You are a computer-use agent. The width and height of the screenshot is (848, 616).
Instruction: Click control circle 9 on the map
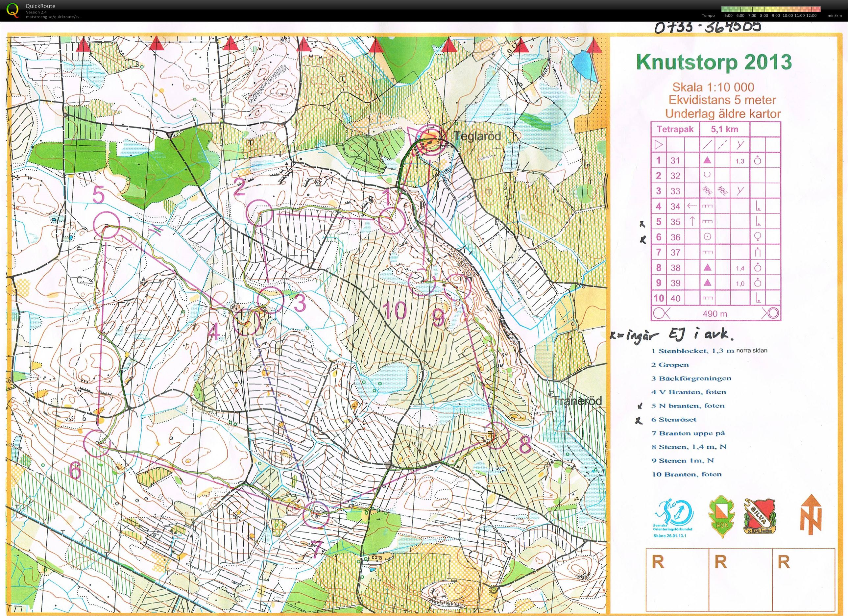pos(457,287)
